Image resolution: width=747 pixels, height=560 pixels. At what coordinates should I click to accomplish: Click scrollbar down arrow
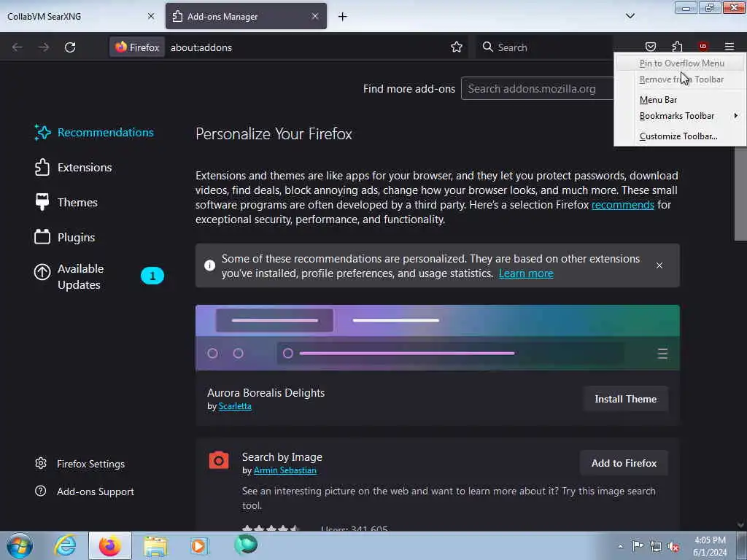coord(740,525)
